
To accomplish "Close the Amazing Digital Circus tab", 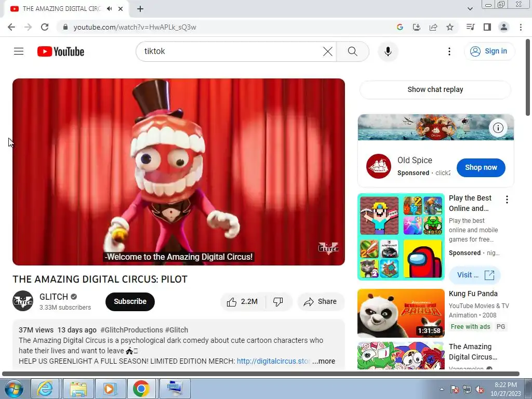I will click(121, 9).
